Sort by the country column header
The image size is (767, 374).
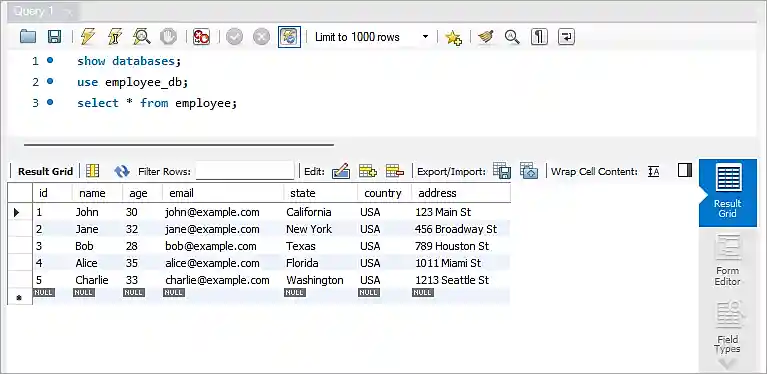click(x=384, y=193)
